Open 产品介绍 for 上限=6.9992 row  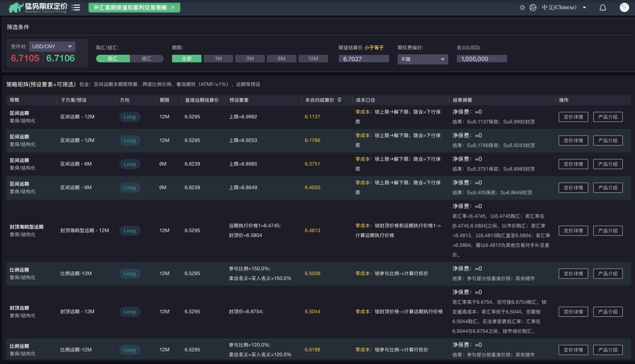click(x=608, y=117)
